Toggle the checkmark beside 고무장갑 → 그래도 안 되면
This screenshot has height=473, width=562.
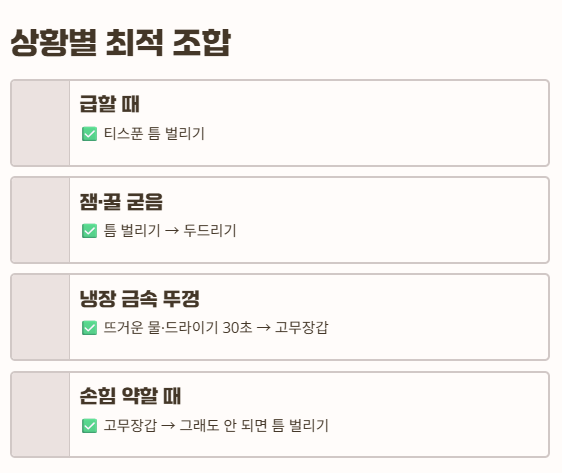[89, 426]
